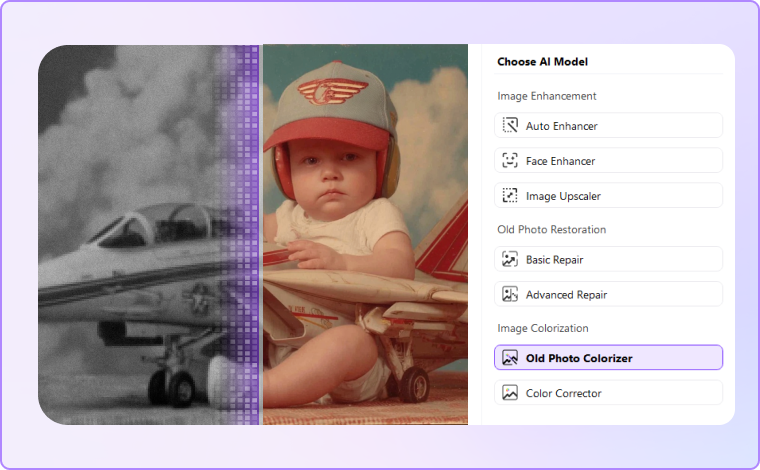Click the Auto Enhancer icon
Screen dimensions: 760x470
click(x=509, y=125)
